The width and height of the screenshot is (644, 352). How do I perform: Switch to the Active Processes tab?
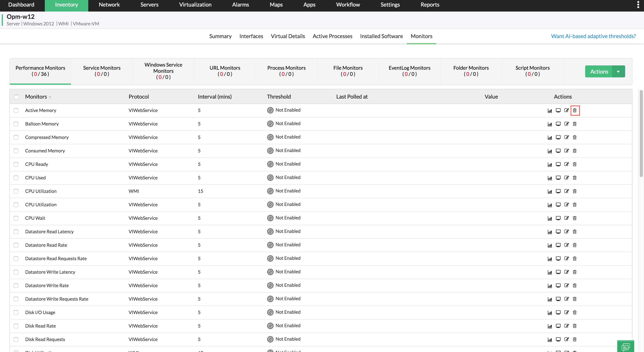pyautogui.click(x=332, y=36)
